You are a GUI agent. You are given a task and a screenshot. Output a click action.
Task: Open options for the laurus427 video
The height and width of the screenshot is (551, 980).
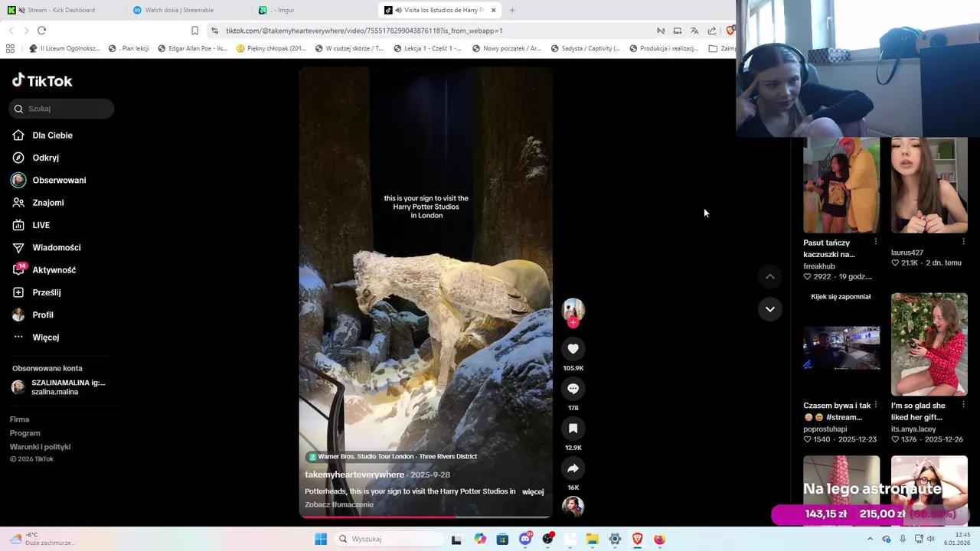point(963,242)
